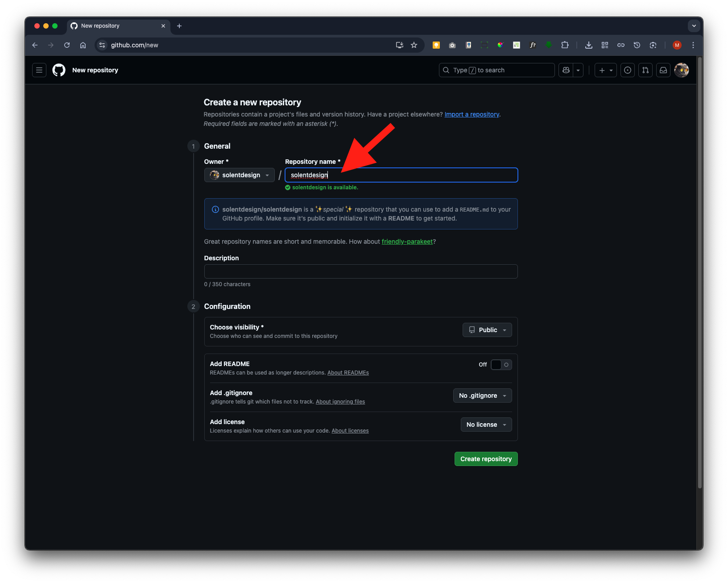Bookmark this page with the star icon

coord(414,45)
